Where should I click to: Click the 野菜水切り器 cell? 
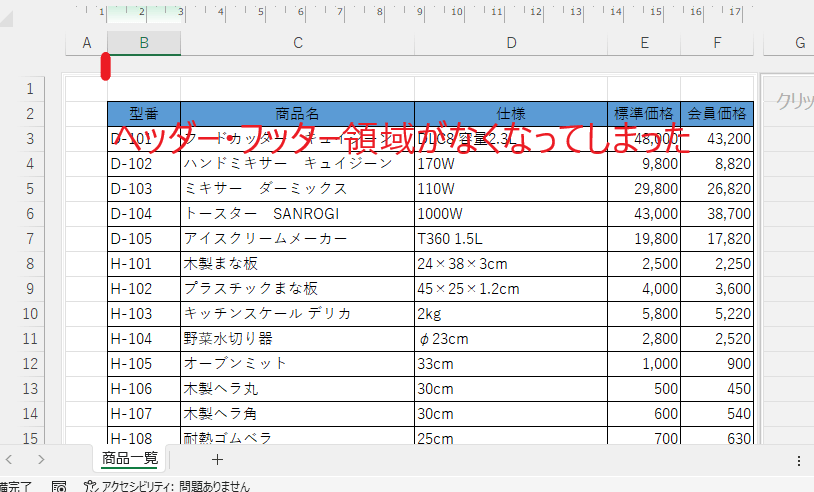pos(297,338)
